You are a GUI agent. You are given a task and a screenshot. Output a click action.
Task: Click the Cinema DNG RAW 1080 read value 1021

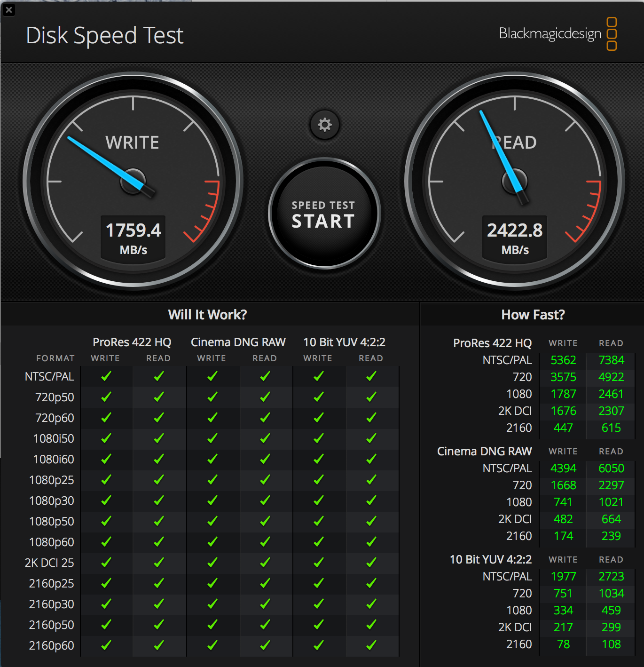coord(611,502)
